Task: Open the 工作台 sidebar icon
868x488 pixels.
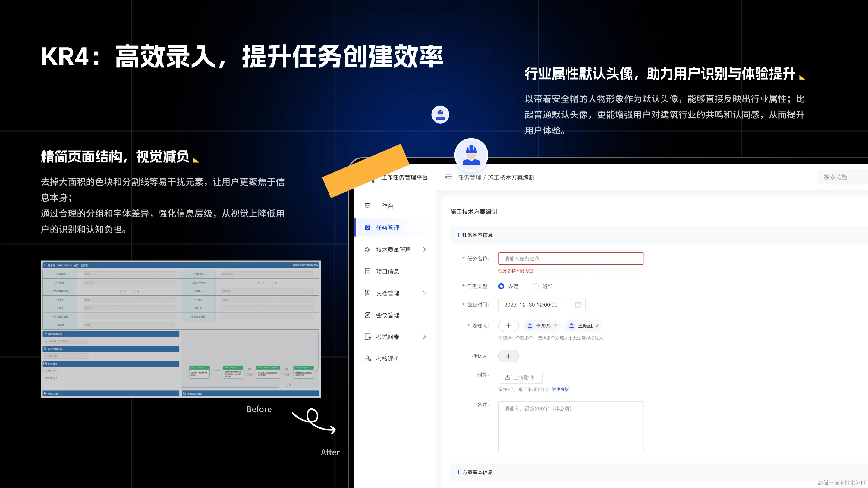Action: [368, 206]
